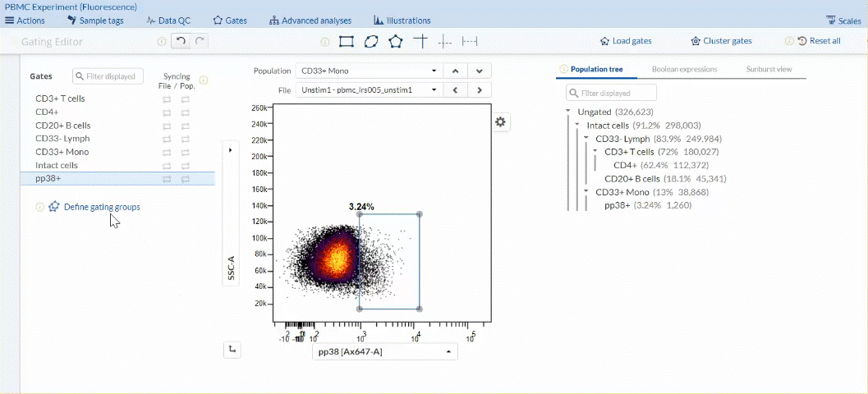Screen dimensions: 868x394
Task: Click the undo arrow button
Action: pyautogui.click(x=181, y=41)
